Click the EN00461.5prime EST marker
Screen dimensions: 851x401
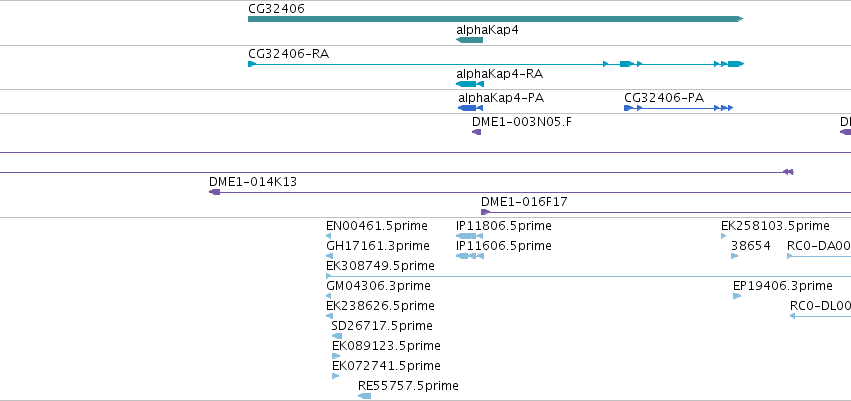(x=329, y=236)
